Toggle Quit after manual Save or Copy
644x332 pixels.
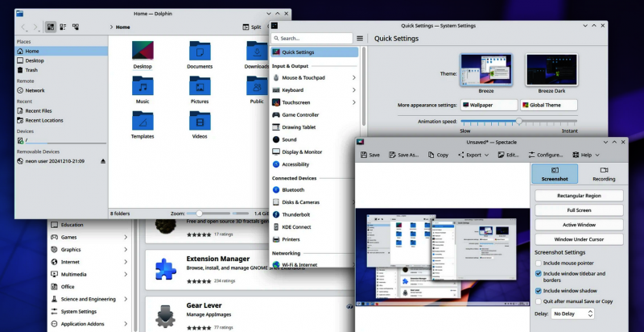click(x=538, y=301)
